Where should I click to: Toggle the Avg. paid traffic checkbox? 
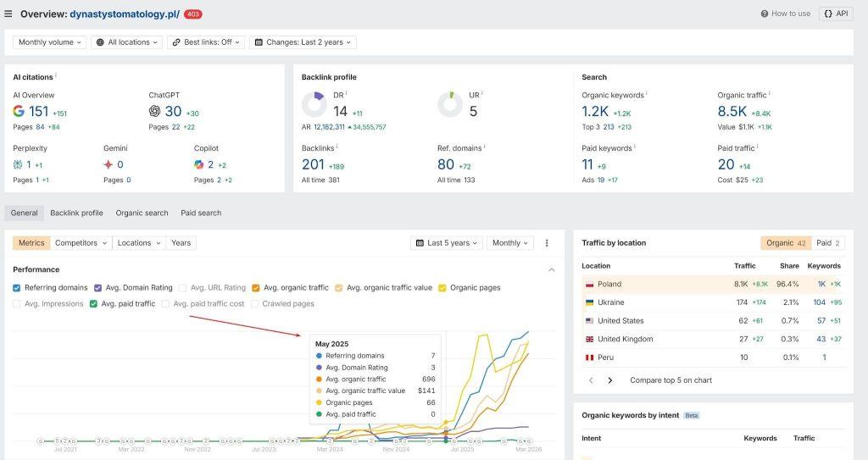93,304
